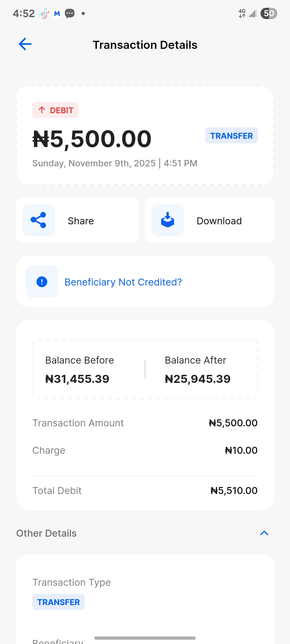The image size is (290, 644).
Task: Open the Beneficiary Not Credited link
Action: pos(123,282)
